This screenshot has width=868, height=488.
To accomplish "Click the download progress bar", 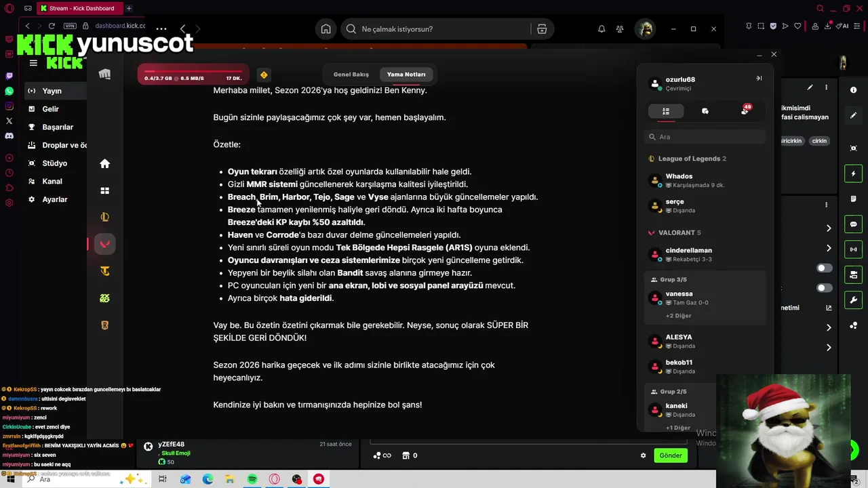I will tap(193, 74).
